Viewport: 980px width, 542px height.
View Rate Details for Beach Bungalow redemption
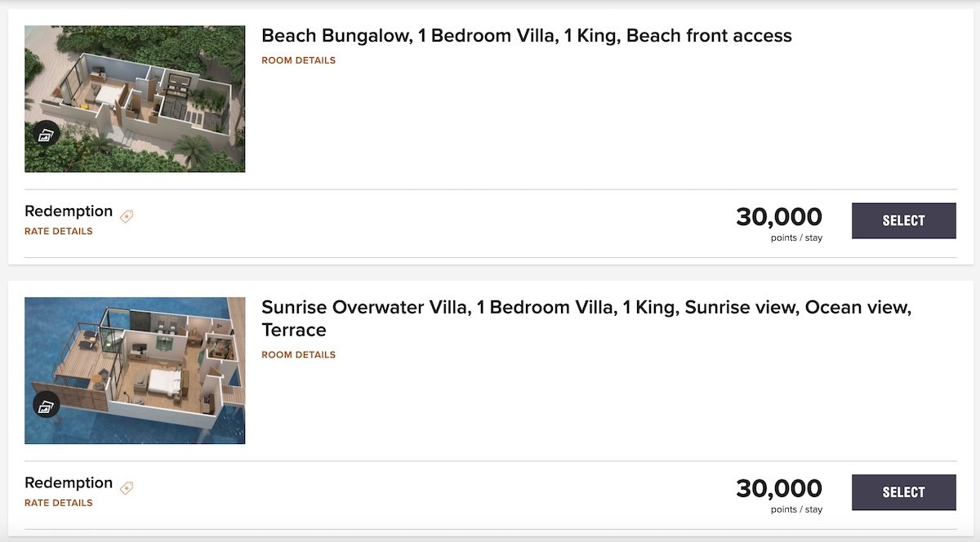tap(59, 231)
